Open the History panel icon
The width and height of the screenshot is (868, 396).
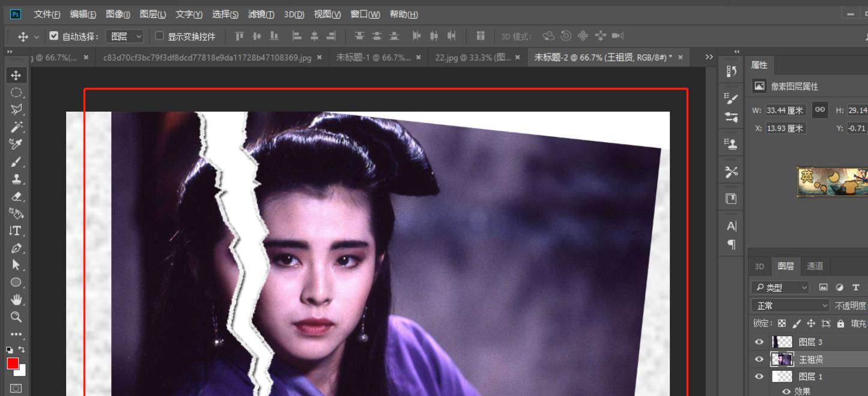(x=732, y=71)
